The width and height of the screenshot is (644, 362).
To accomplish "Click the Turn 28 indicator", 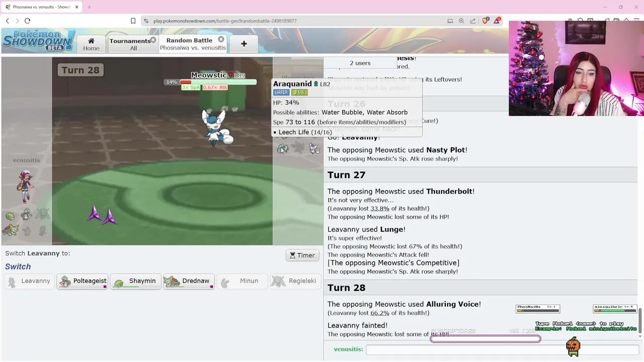I will click(x=80, y=70).
